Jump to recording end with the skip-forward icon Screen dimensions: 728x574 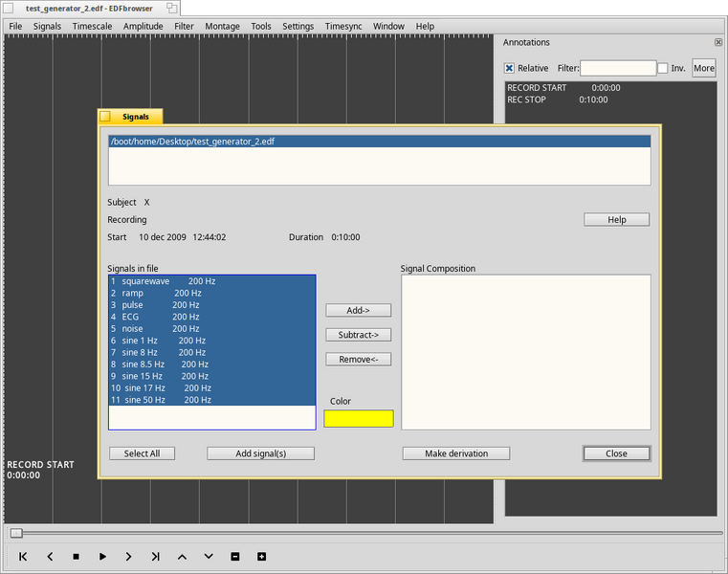tap(156, 557)
